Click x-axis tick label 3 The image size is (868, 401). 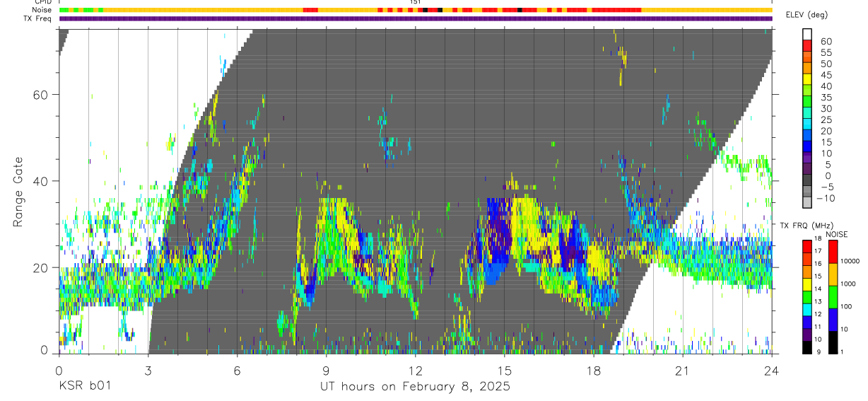148,371
